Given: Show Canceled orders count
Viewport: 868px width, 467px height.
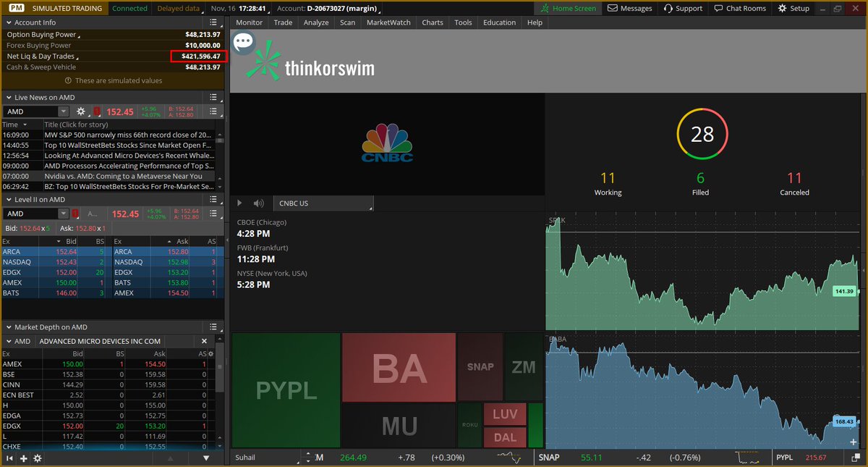Looking at the screenshot, I should pos(794,184).
